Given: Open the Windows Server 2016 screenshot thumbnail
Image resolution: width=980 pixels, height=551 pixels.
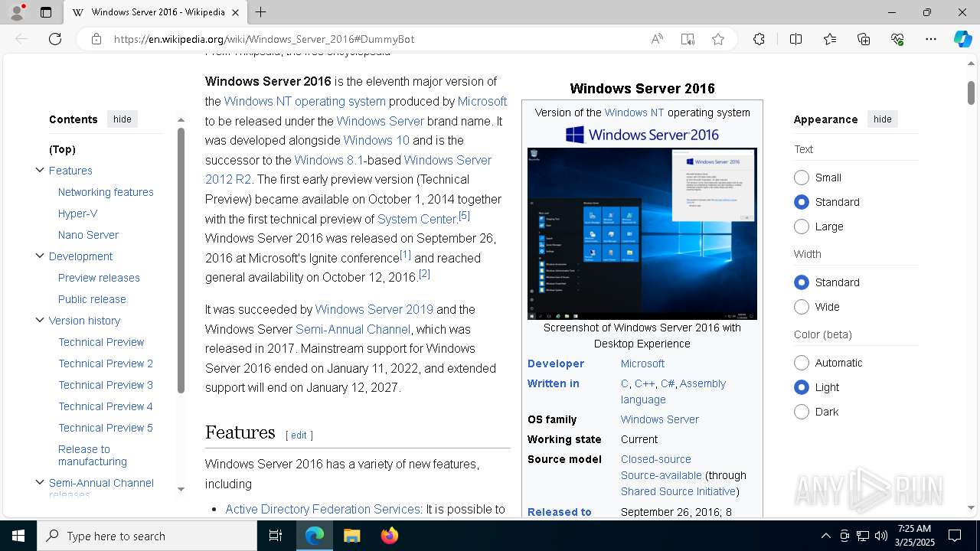Looking at the screenshot, I should point(642,233).
